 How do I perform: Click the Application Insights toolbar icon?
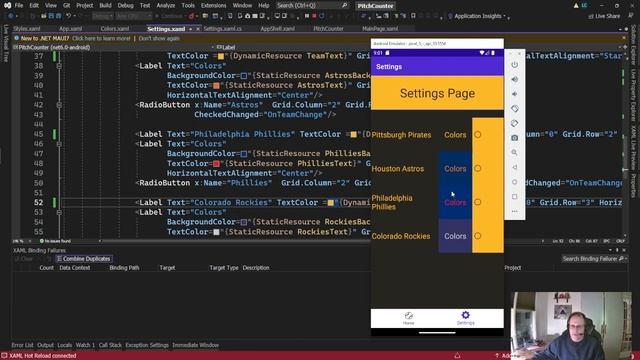click(x=450, y=16)
